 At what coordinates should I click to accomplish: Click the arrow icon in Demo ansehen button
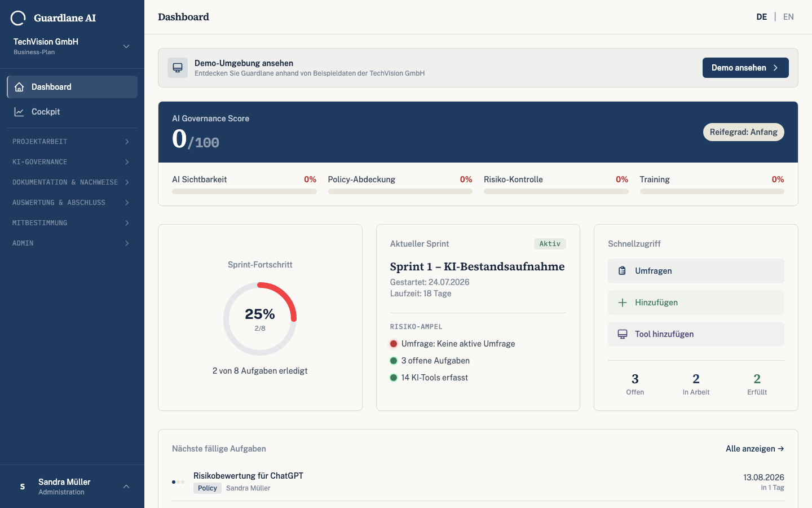tap(776, 68)
